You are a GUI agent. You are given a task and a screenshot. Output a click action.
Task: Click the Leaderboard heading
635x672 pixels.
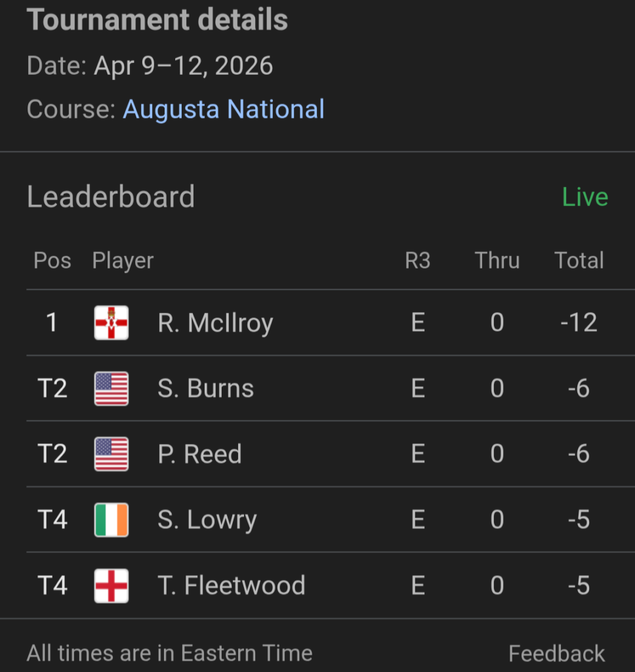[110, 197]
